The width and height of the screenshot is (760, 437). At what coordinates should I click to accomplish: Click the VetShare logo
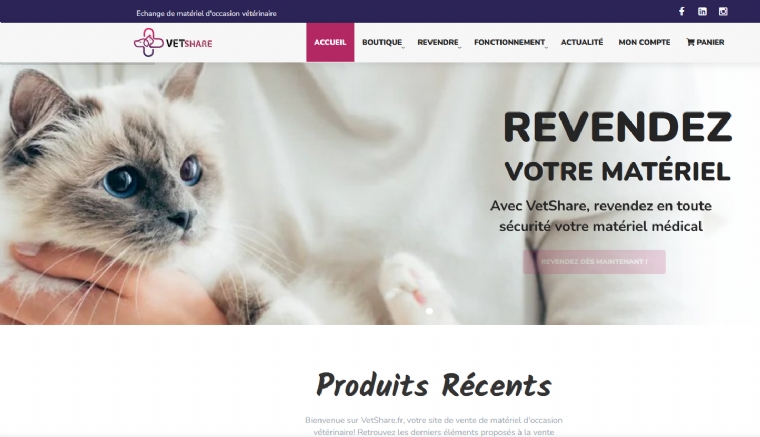click(173, 43)
